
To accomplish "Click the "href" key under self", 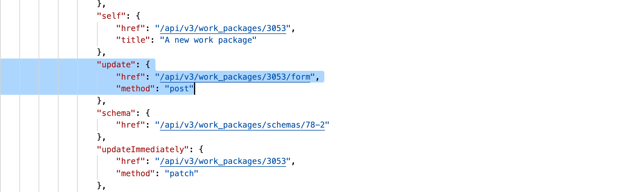I will [x=131, y=28].
